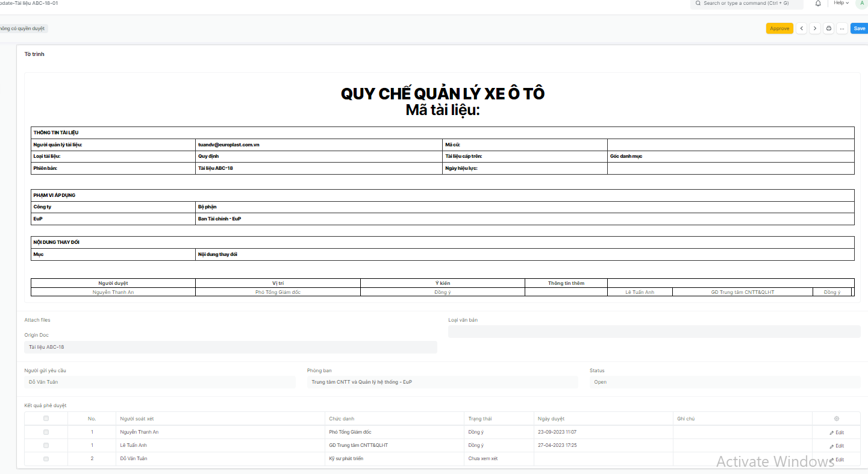Open table settings gear icon
Viewport: 868px width, 474px height.
pyautogui.click(x=836, y=419)
